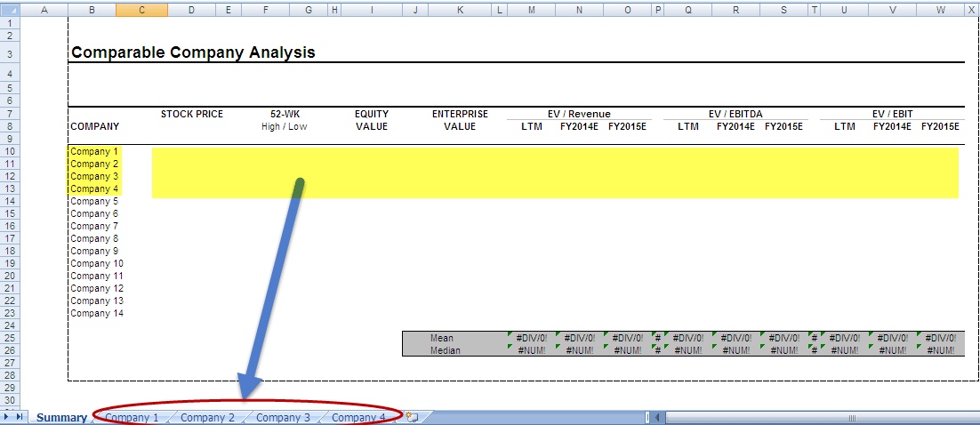
Task: Click Median #NUM! under EV / EBITDA FY2015E
Action: (x=783, y=350)
